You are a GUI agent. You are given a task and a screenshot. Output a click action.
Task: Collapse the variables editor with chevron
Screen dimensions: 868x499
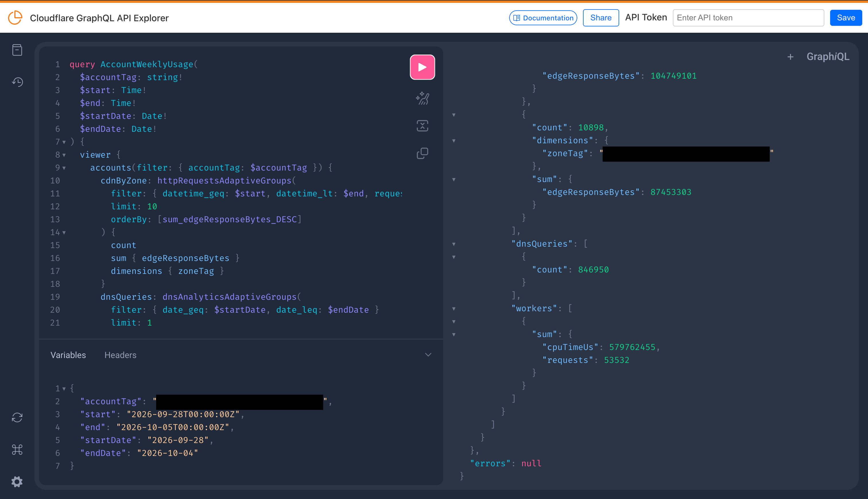click(428, 355)
